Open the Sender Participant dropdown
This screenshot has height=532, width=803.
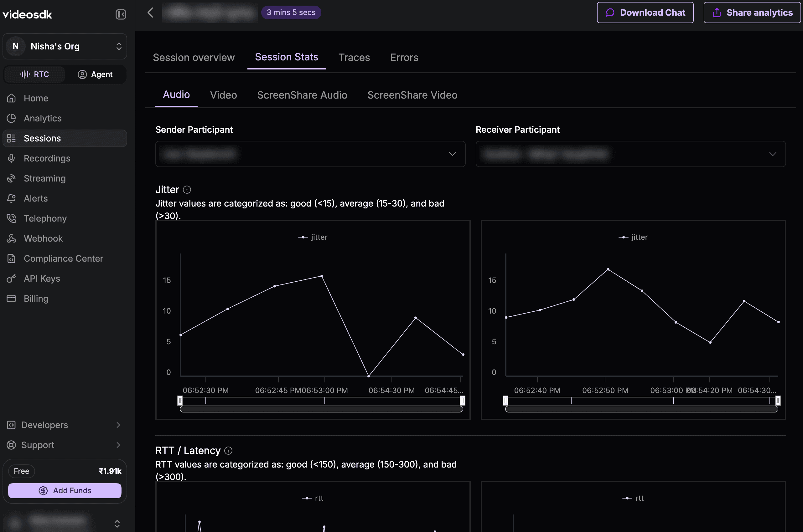click(x=310, y=154)
